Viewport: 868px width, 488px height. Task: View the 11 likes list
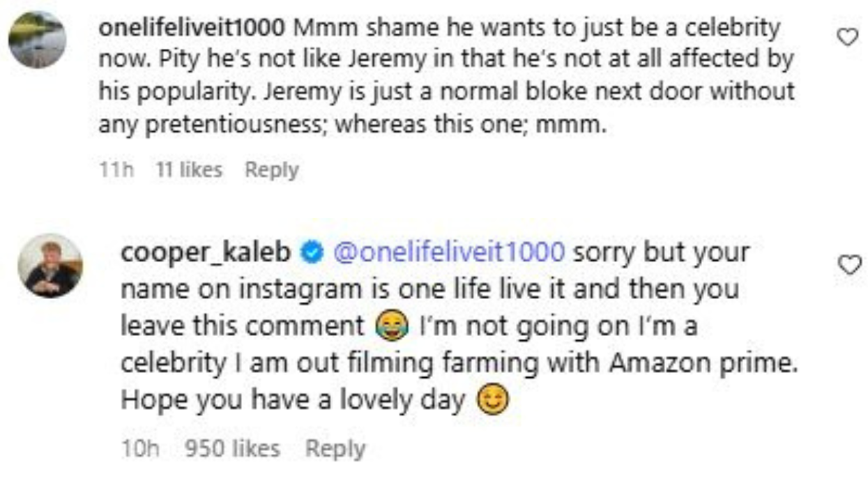point(189,170)
